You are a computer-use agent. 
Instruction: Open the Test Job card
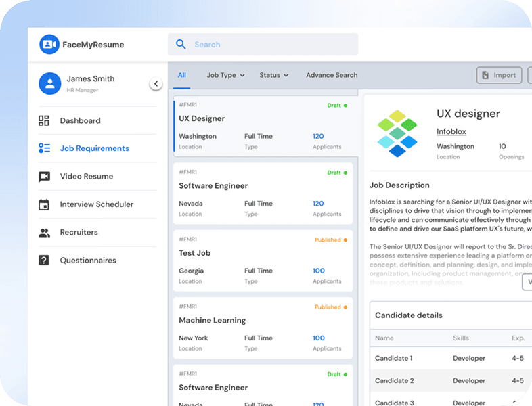tap(263, 261)
